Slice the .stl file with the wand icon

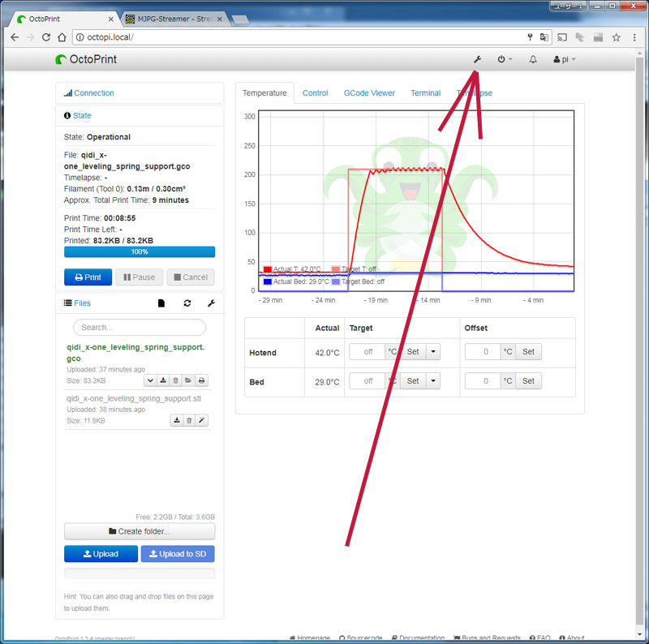201,420
